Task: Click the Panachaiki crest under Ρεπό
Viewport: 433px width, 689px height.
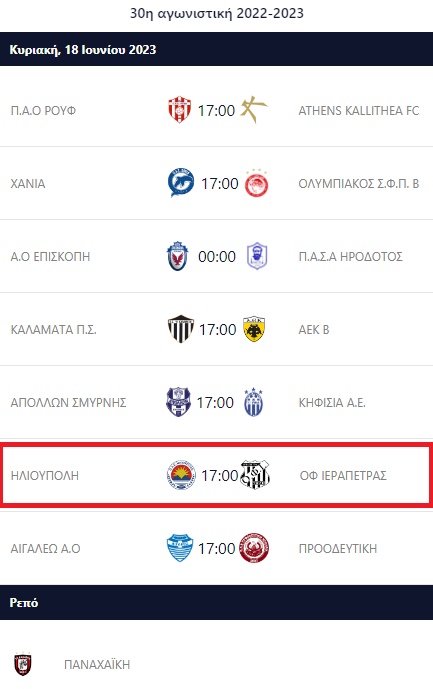Action: click(x=22, y=664)
